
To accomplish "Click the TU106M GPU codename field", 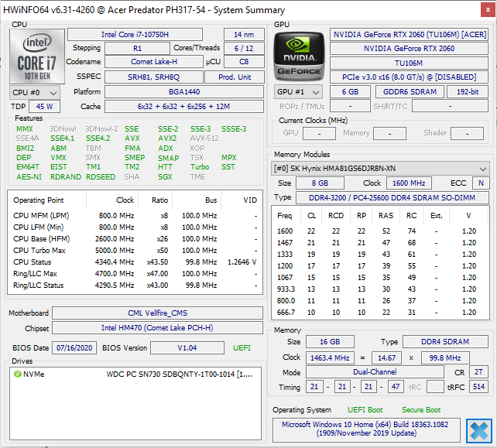I will 409,63.
